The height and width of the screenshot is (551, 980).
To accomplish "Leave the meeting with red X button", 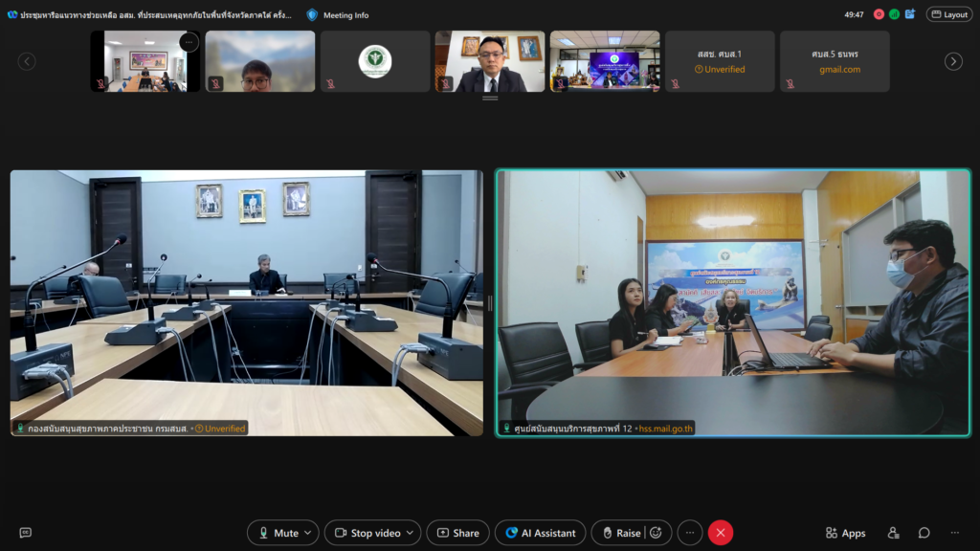I will (721, 533).
